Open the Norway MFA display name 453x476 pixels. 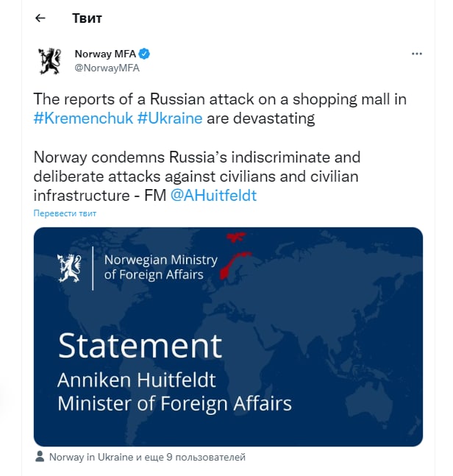click(105, 54)
